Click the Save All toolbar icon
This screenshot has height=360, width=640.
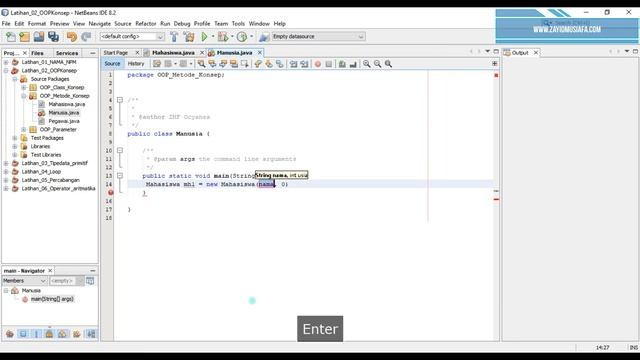[x=53, y=37]
